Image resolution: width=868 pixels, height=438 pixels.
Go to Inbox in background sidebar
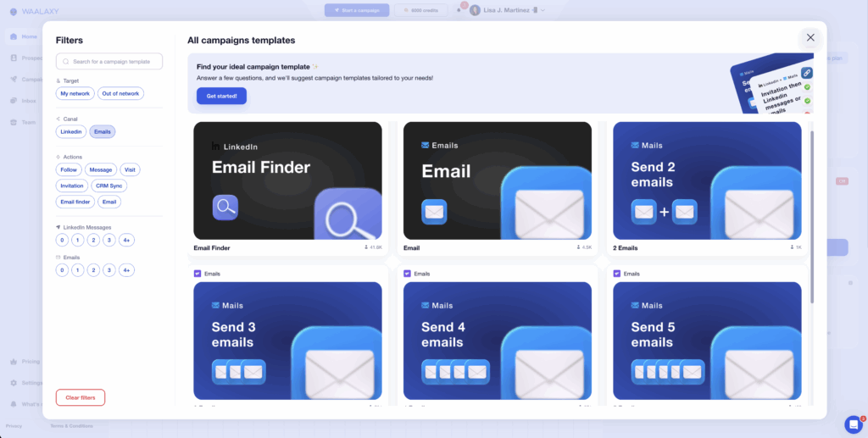click(24, 101)
